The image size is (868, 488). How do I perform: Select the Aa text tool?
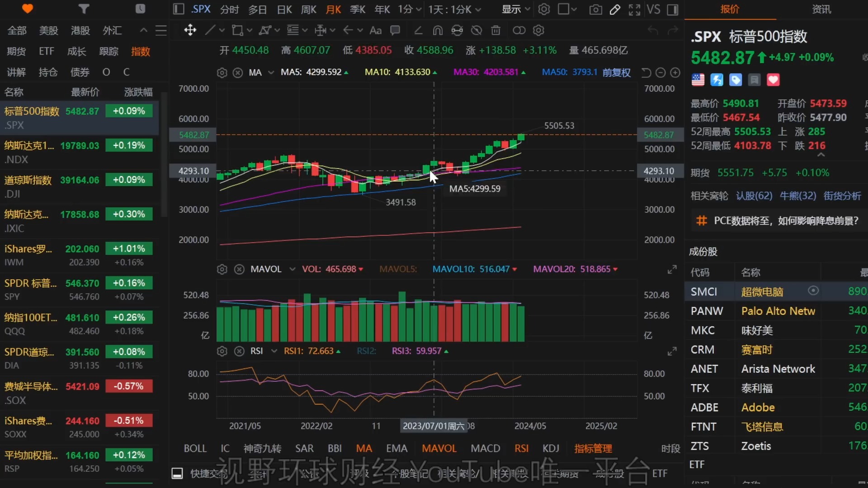[x=375, y=30]
